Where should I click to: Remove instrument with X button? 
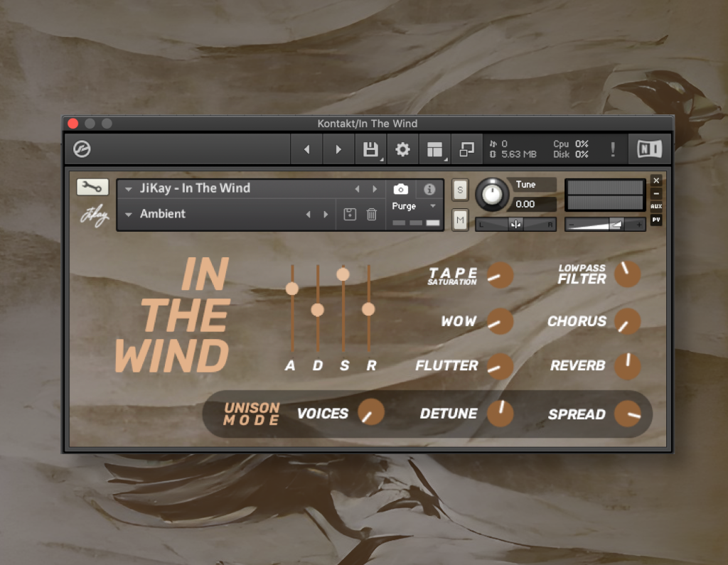(x=656, y=180)
